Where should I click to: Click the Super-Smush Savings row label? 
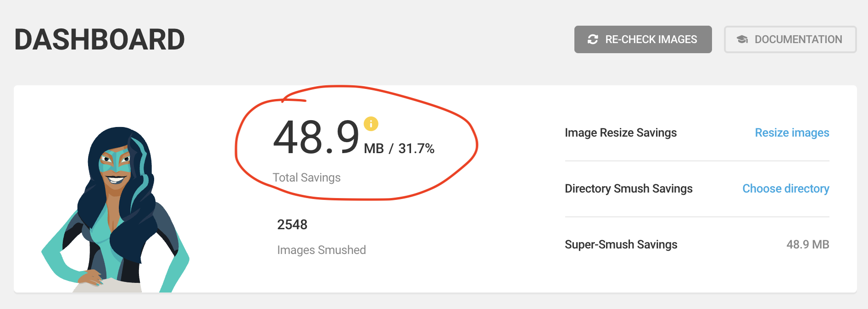pos(621,244)
